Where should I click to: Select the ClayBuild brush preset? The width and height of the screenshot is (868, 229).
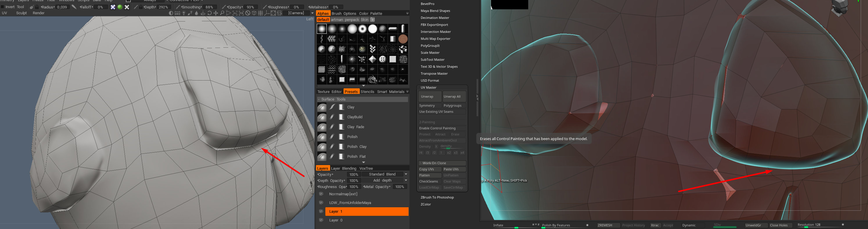click(x=355, y=117)
